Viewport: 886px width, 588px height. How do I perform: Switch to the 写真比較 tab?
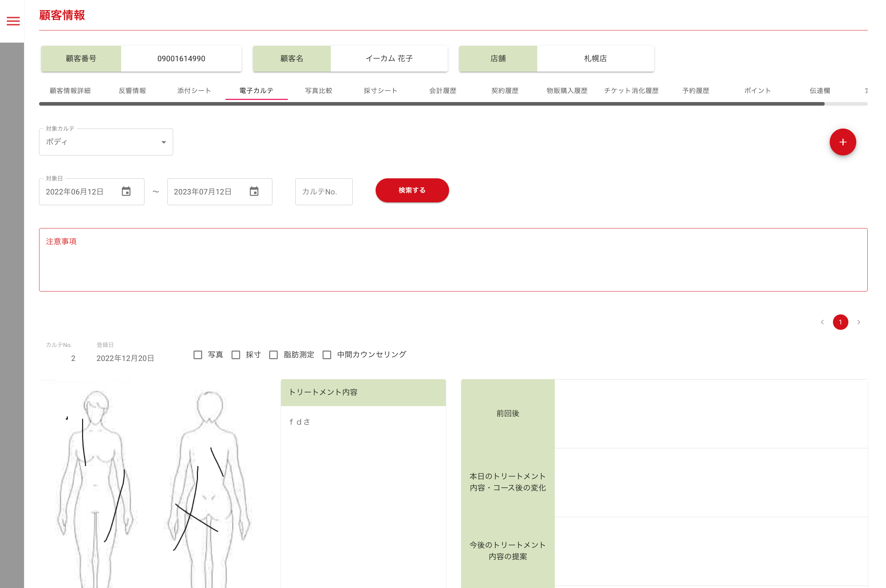click(x=318, y=91)
